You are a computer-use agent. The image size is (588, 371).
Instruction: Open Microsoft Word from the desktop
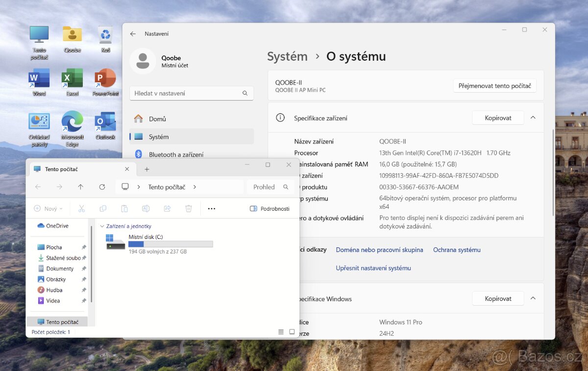coord(39,78)
